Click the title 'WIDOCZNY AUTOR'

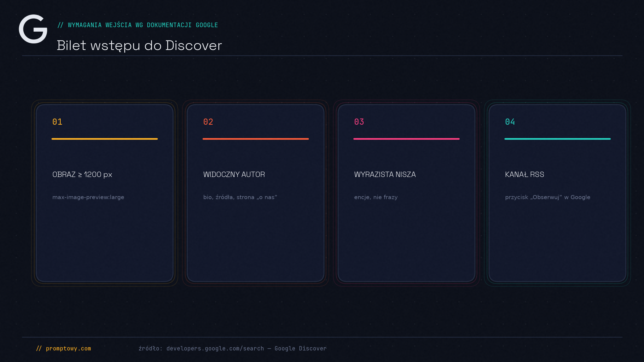pos(234,175)
